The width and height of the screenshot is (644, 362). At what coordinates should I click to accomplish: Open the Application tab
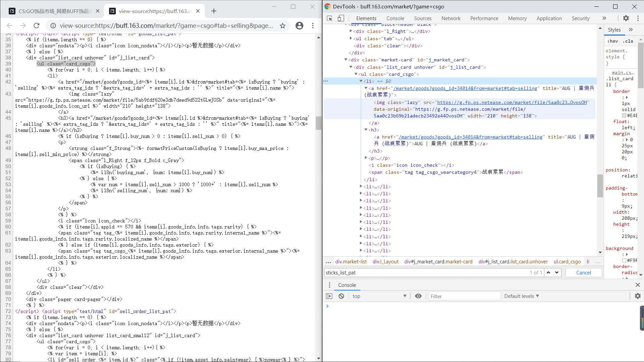[x=549, y=18]
